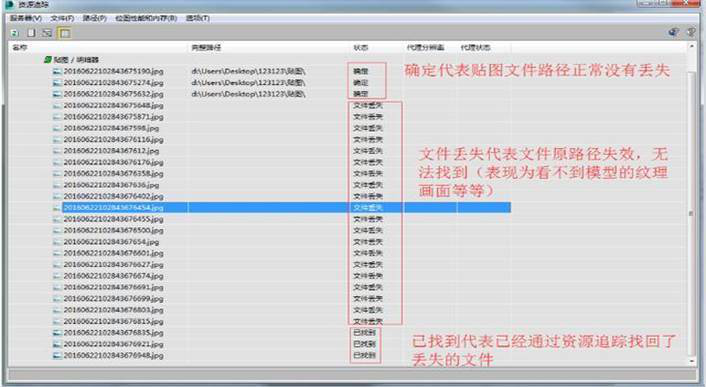Open the 服务器(V) menu

tap(26, 18)
